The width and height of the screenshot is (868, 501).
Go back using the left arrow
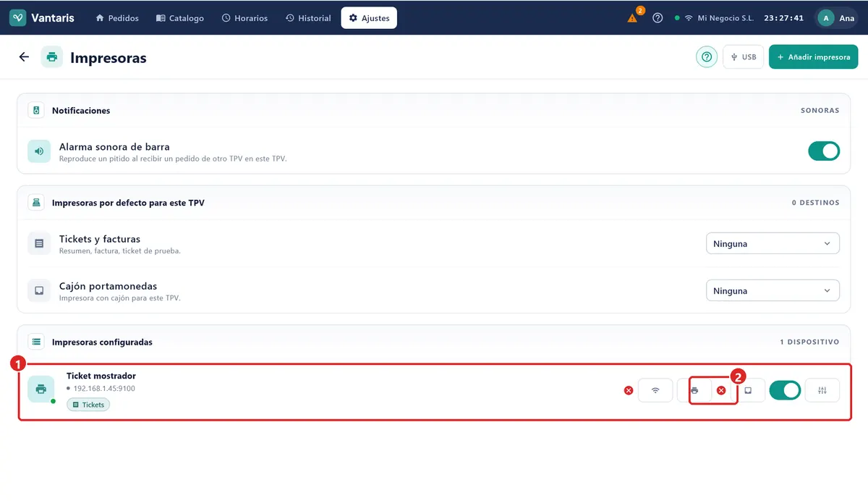pos(24,57)
